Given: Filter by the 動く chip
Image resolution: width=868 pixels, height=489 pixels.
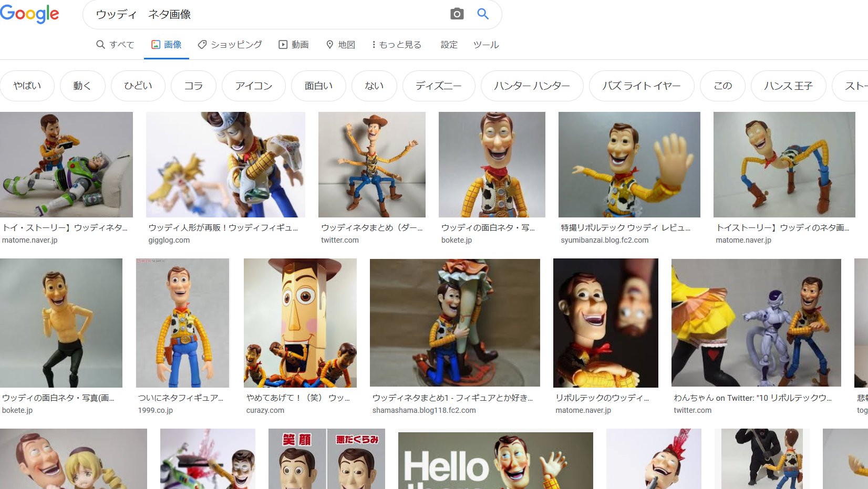Looking at the screenshot, I should pyautogui.click(x=82, y=86).
